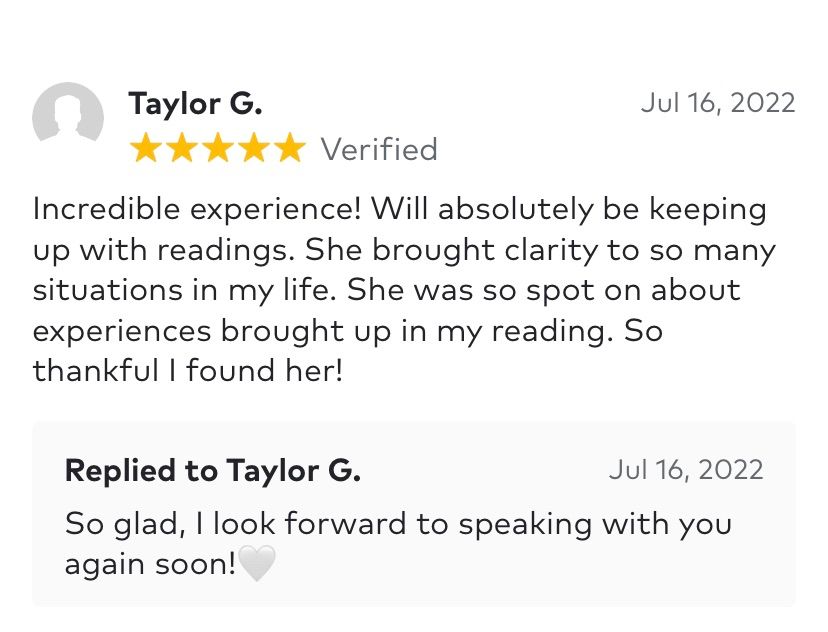Click 'So glad, I look forward' reply text
This screenshot has width=828, height=632.
point(236,524)
